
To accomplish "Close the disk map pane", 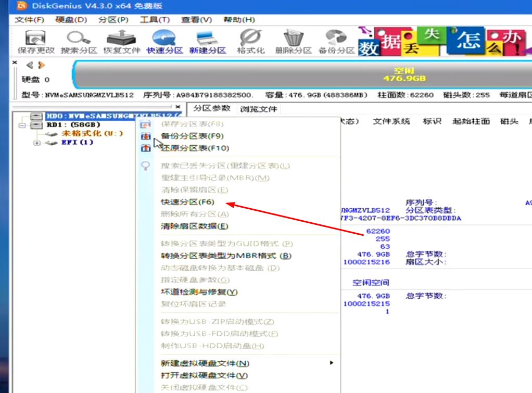I will 15,62.
